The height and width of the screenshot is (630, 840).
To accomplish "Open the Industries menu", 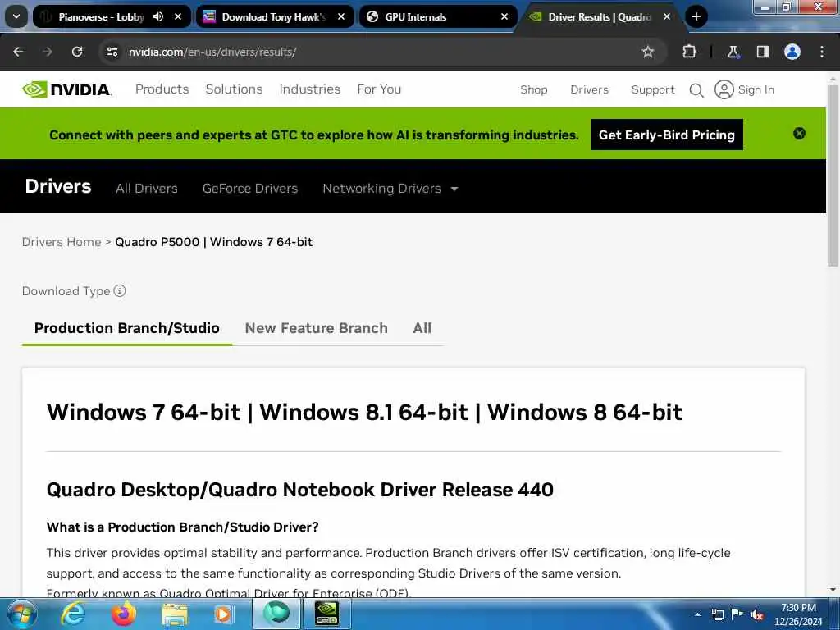I will (309, 89).
